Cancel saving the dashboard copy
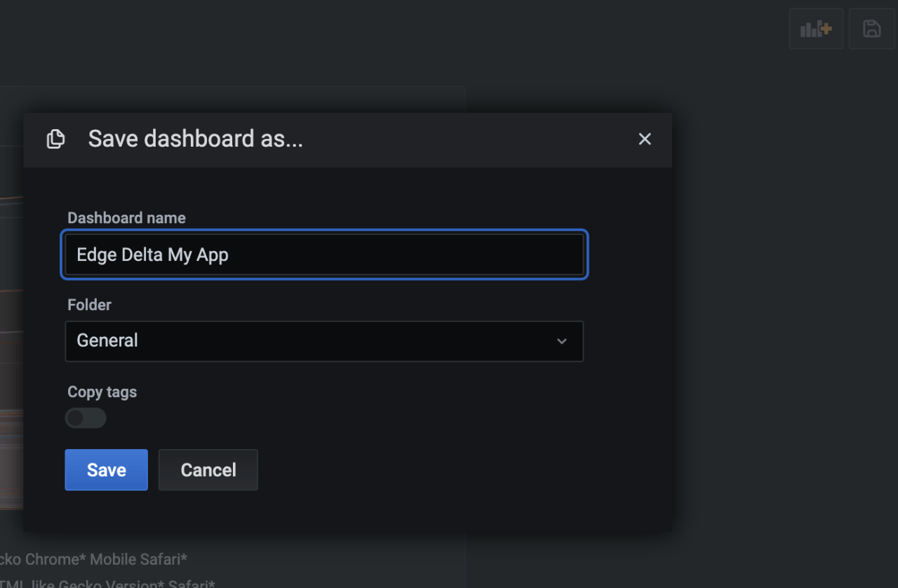Image resolution: width=898 pixels, height=588 pixels. tap(208, 469)
